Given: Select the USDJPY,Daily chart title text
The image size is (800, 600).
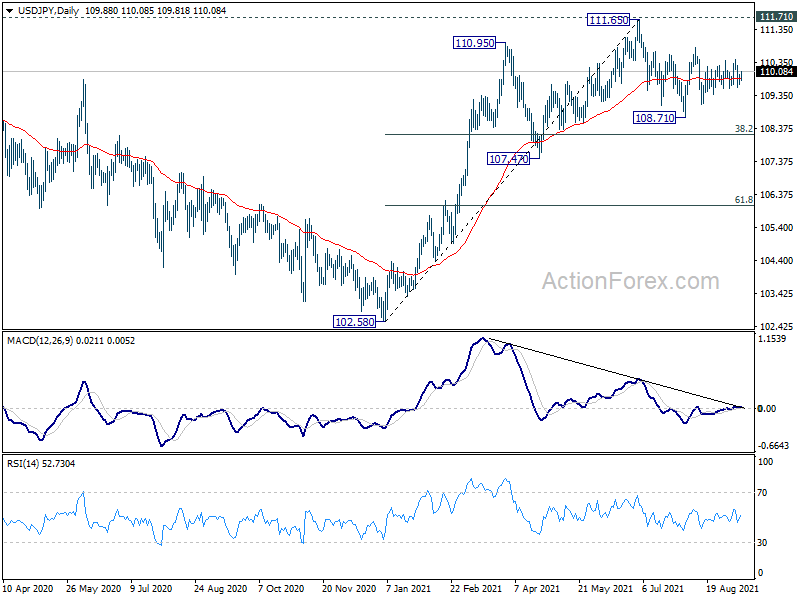Looking at the screenshot, I should [49, 11].
